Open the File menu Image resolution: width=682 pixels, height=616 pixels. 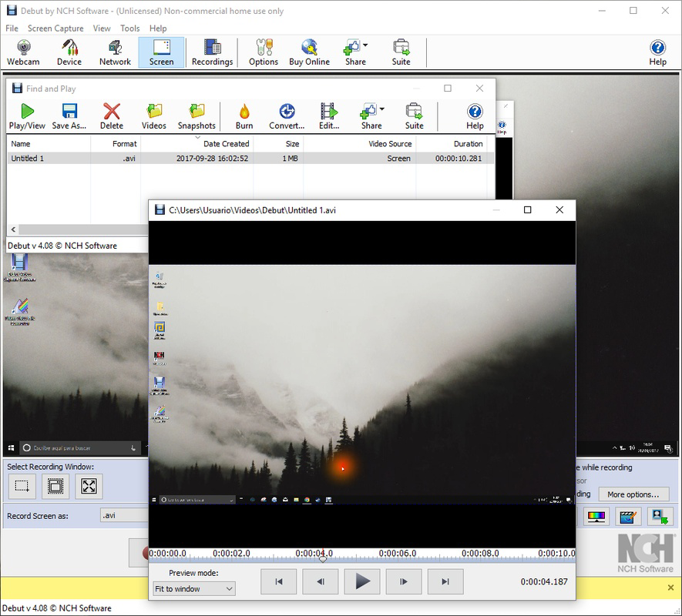click(12, 28)
